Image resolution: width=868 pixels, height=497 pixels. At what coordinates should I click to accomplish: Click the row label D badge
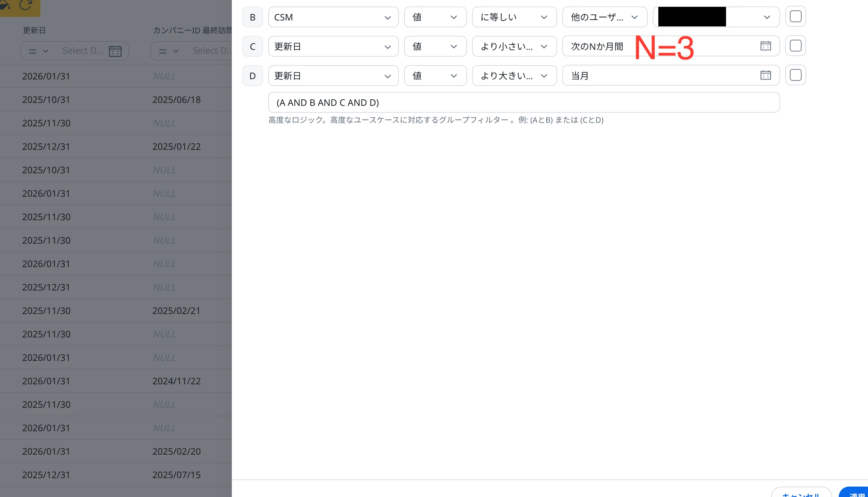pyautogui.click(x=252, y=76)
